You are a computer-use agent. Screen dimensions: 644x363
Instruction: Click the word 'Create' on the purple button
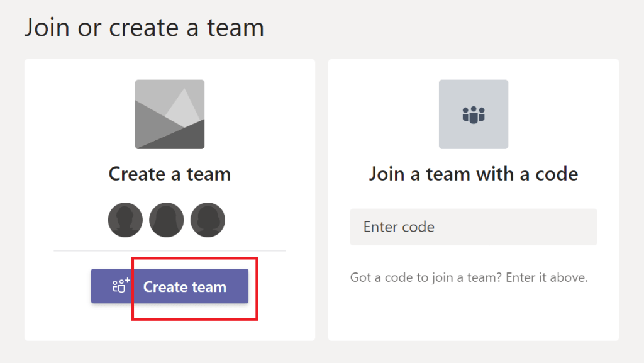[166, 287]
